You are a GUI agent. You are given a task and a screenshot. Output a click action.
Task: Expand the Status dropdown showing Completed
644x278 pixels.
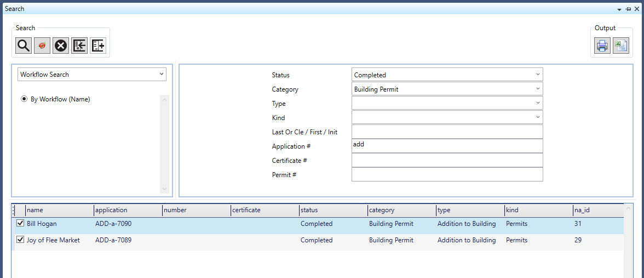(x=538, y=75)
